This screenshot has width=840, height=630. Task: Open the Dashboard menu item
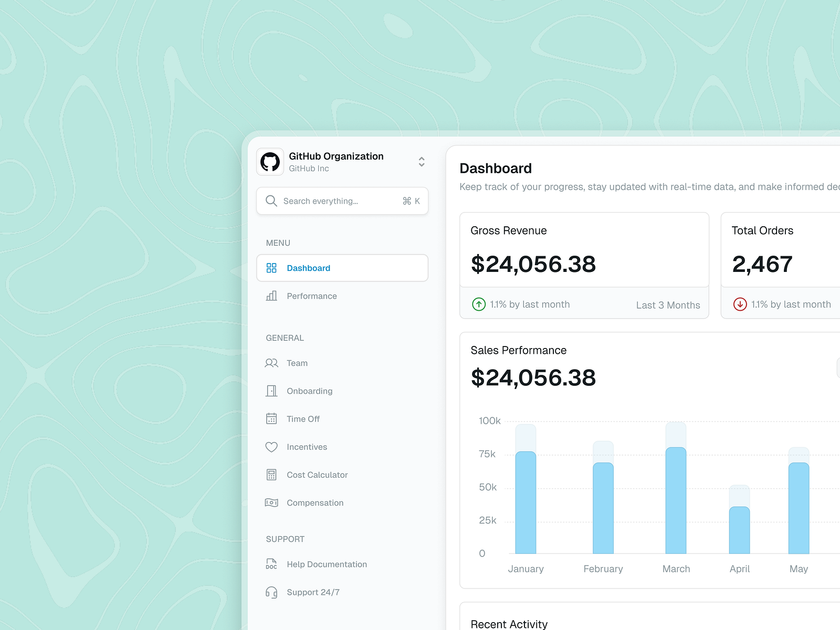click(342, 268)
